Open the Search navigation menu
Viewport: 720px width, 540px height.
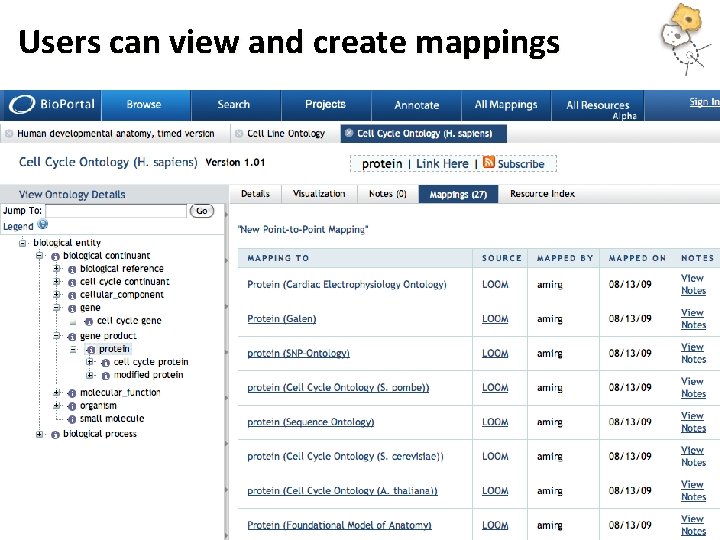pyautogui.click(x=235, y=105)
